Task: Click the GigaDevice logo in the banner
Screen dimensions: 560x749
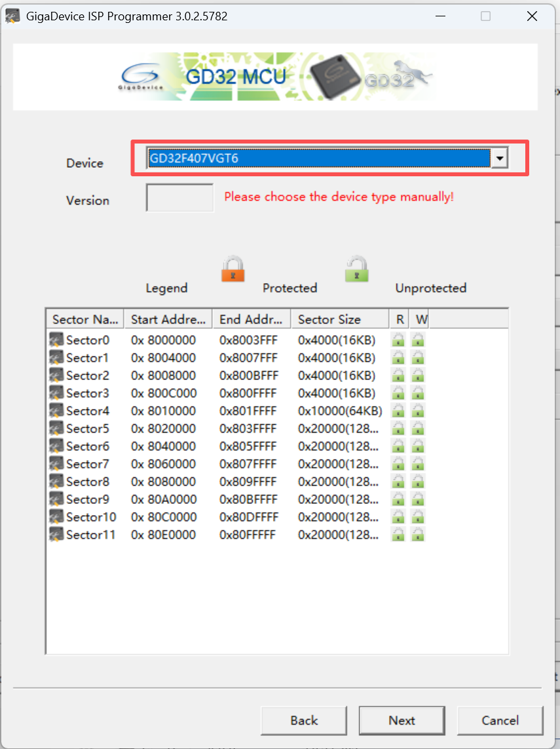Action: (141, 75)
